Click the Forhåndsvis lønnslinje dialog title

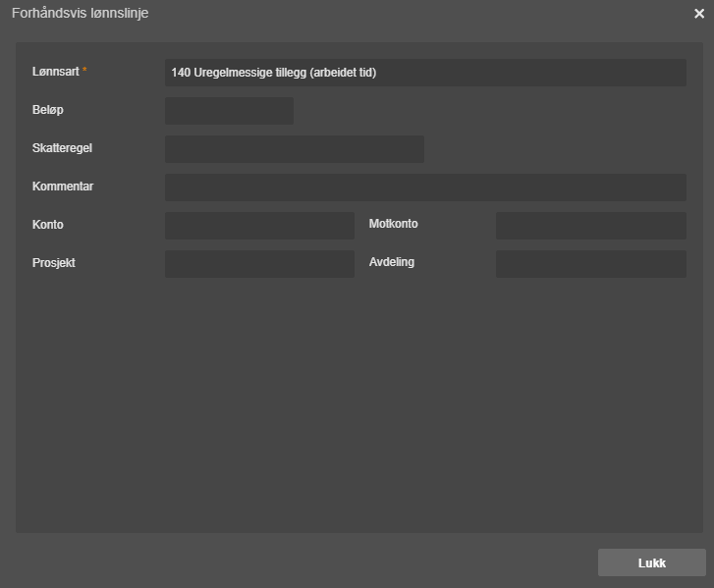pos(81,13)
